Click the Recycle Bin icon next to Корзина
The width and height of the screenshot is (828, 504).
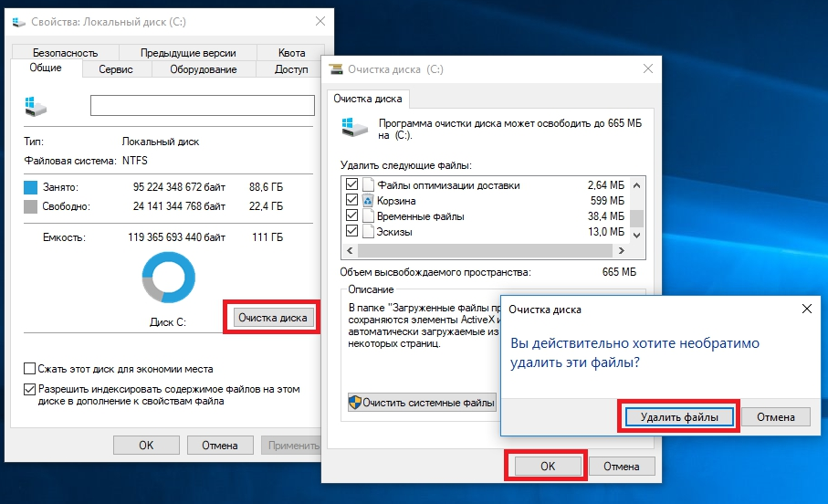pos(369,201)
